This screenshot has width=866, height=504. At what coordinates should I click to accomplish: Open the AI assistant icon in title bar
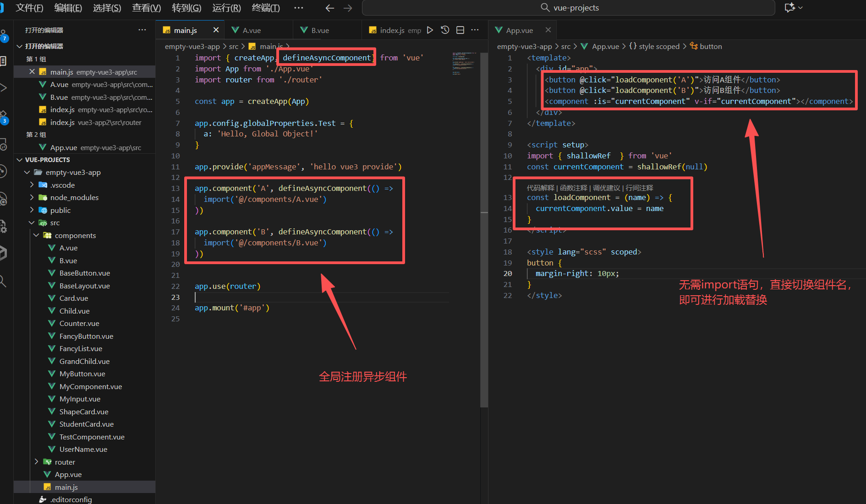click(794, 8)
